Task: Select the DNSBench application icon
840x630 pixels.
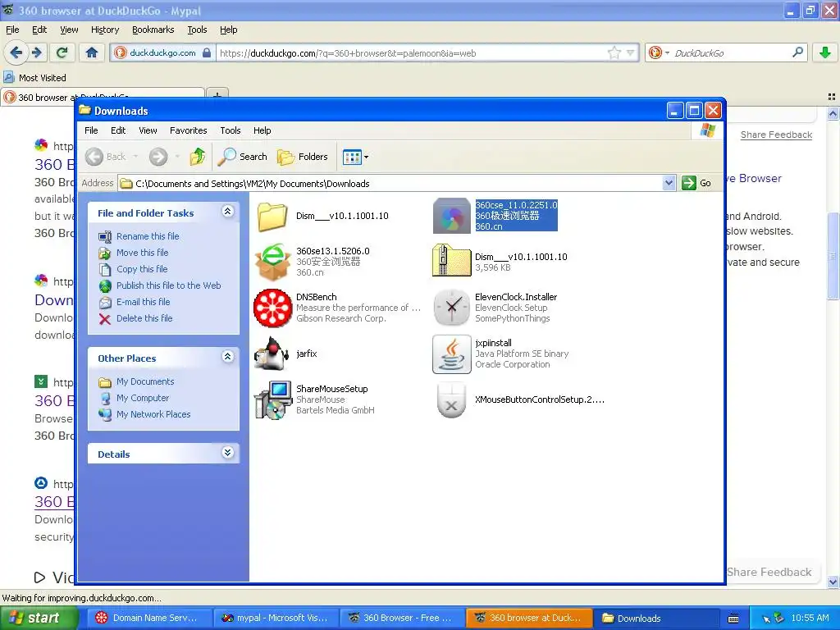Action: click(272, 308)
